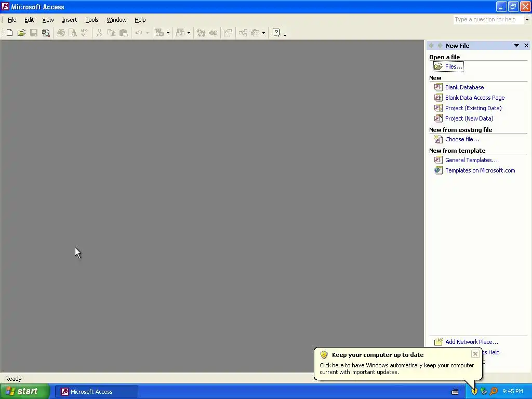
Task: Click the Microsoft Access Help question icon
Action: coord(276,33)
